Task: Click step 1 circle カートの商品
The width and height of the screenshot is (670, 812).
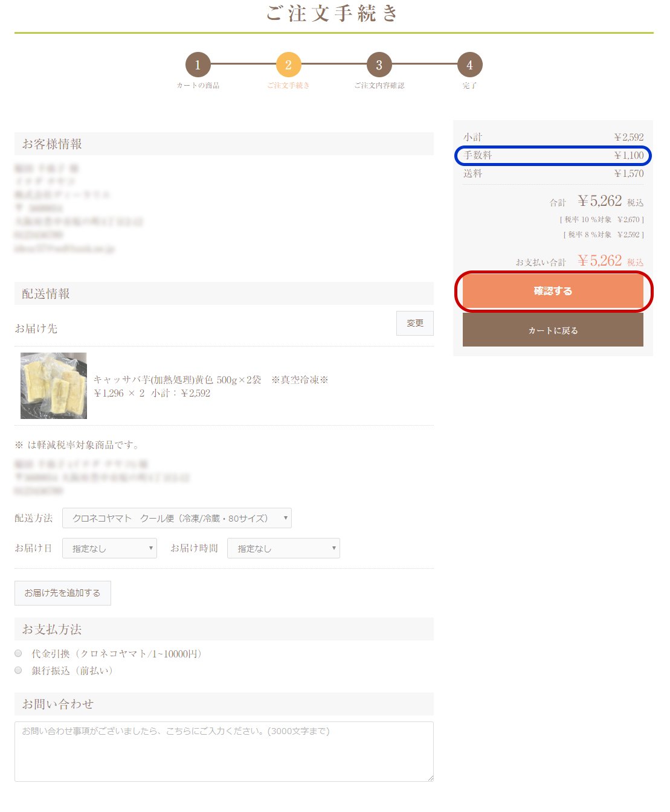Action: pyautogui.click(x=198, y=65)
